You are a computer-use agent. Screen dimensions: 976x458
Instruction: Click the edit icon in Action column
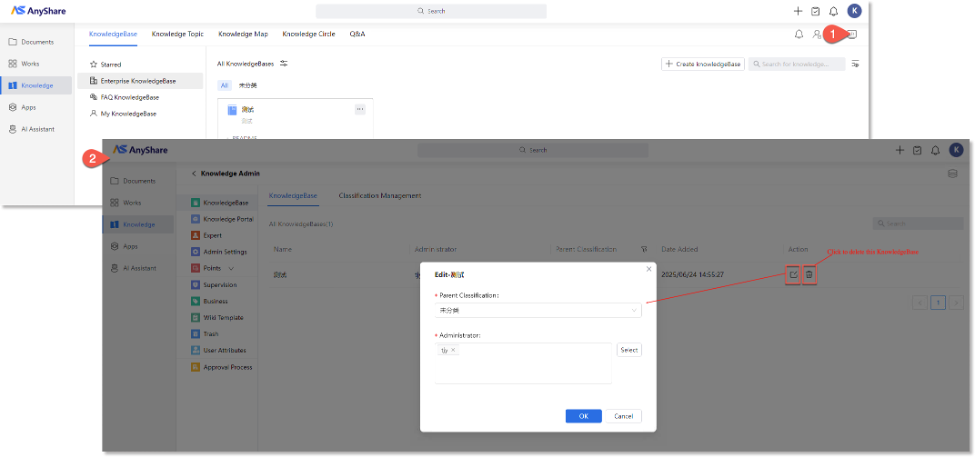(x=793, y=274)
